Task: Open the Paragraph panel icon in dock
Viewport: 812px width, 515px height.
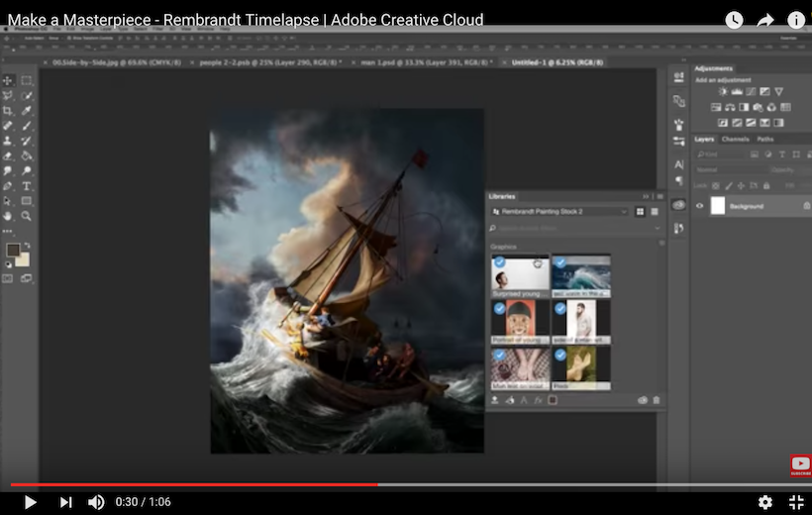Action: pos(679,180)
